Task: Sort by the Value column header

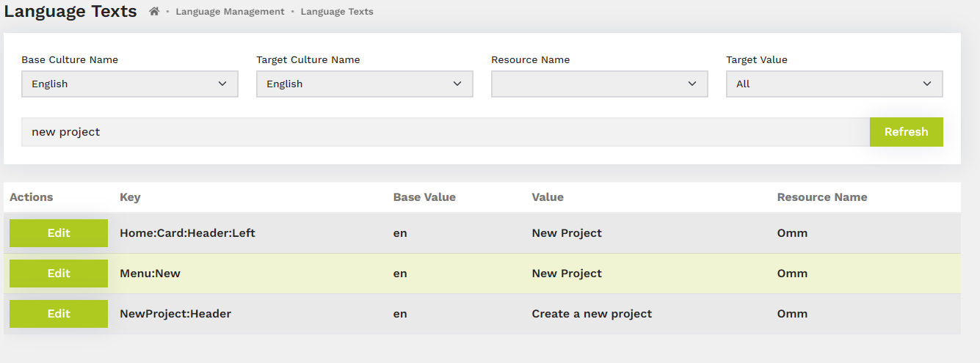Action: [x=548, y=197]
